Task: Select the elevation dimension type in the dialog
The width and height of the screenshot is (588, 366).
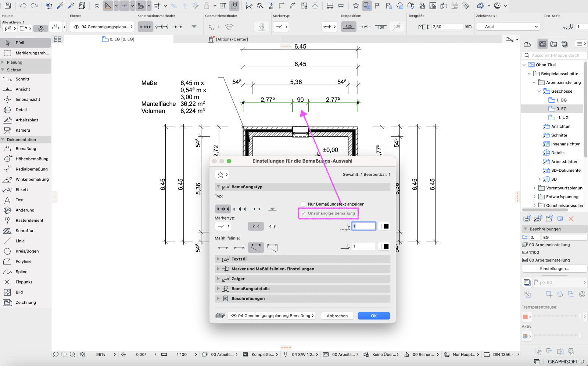Action: pos(272,209)
